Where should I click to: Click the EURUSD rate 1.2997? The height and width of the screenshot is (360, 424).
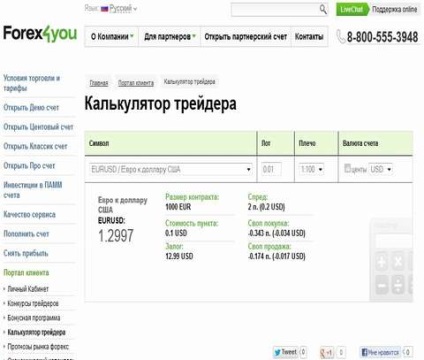(x=116, y=236)
